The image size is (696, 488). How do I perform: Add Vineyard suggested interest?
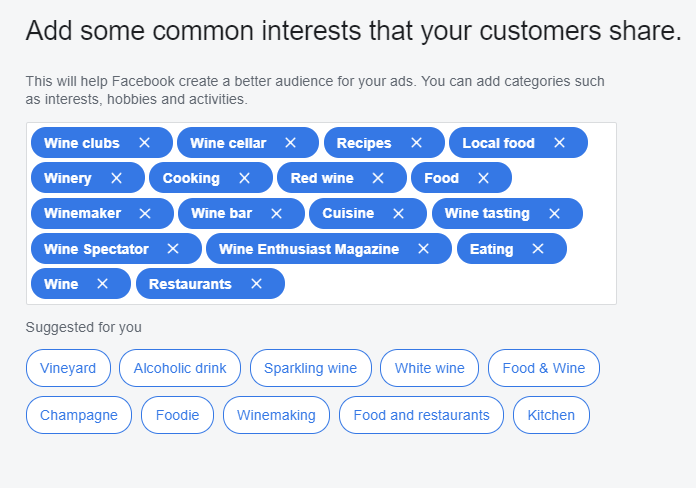pos(68,368)
